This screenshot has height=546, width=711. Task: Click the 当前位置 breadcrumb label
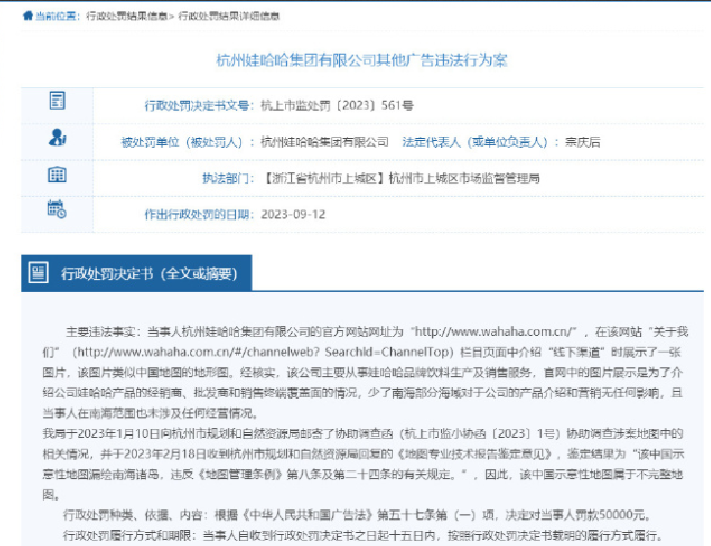(56, 16)
